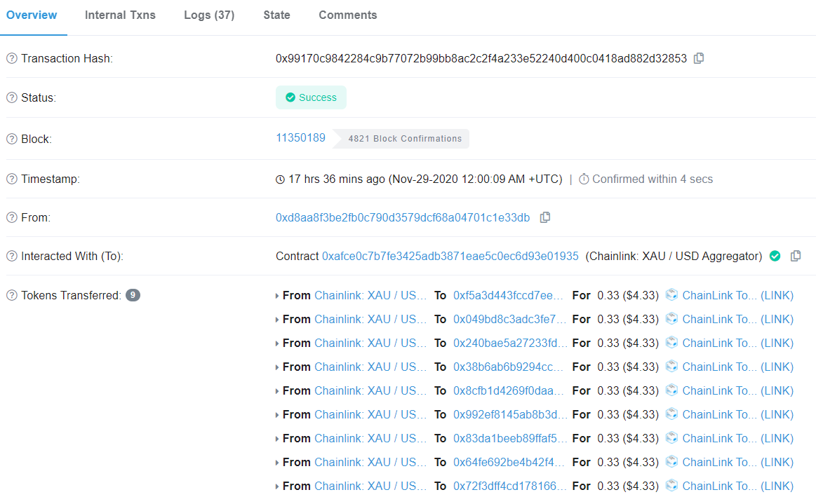Image resolution: width=816 pixels, height=504 pixels.
Task: Click LINK token logo in 0xf5a3d443fccd7ee row
Action: coord(672,295)
